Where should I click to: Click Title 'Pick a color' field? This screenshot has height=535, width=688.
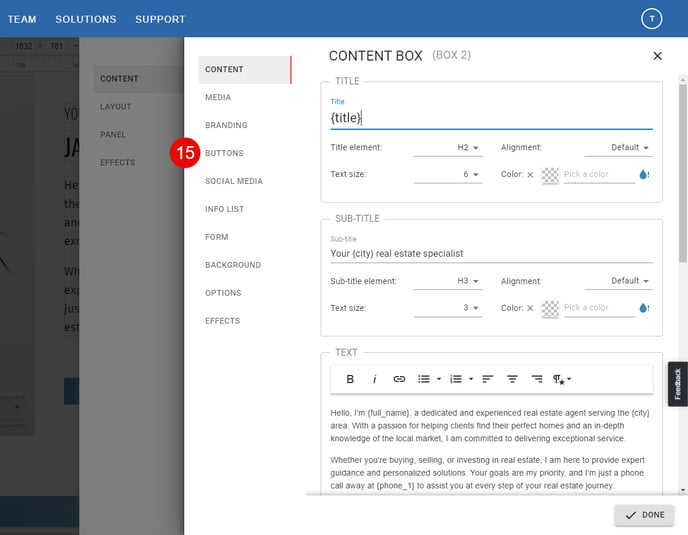click(599, 174)
